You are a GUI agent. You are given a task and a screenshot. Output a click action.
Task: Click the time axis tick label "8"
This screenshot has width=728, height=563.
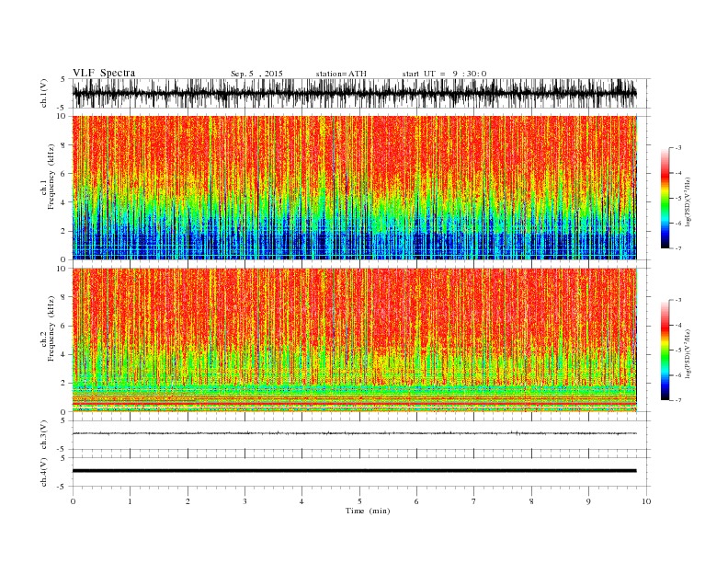point(531,501)
